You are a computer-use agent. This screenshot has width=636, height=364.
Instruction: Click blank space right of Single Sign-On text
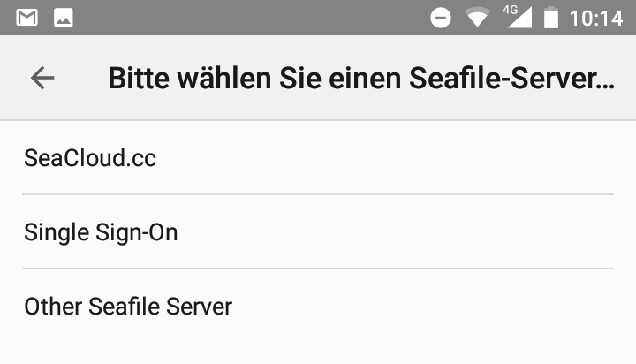click(397, 232)
